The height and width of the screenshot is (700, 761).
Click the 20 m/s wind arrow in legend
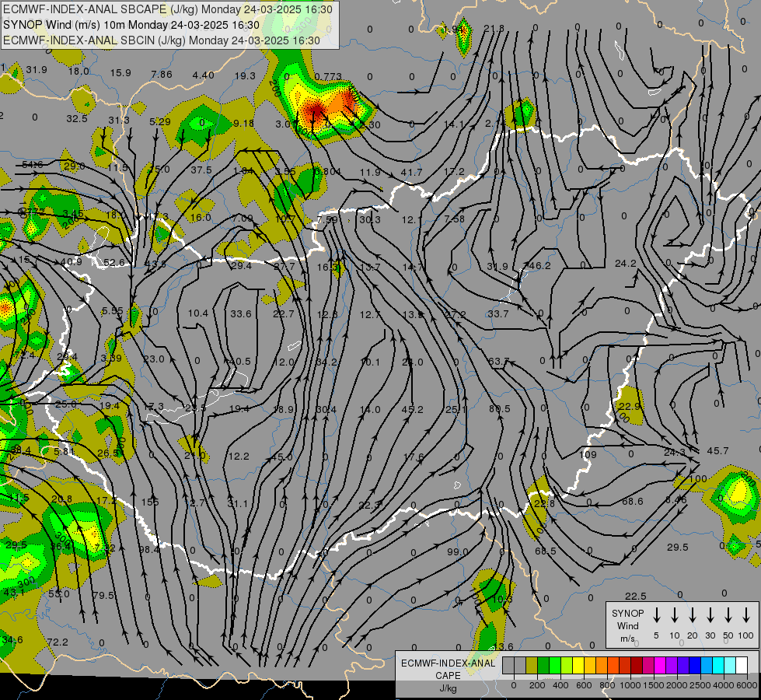click(x=692, y=614)
